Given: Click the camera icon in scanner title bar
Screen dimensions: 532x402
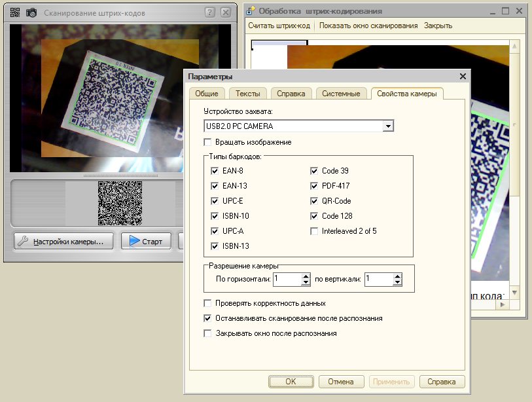Looking at the screenshot, I should [x=31, y=12].
